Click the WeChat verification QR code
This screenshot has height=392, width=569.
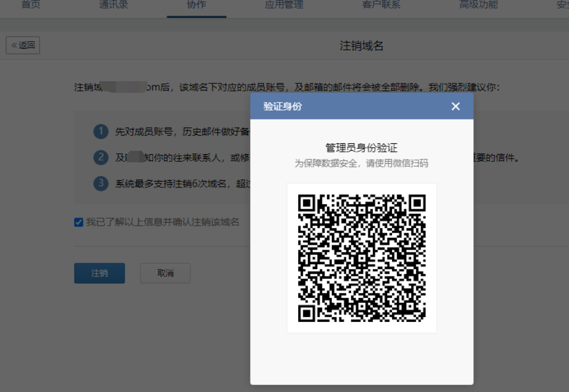[x=361, y=257]
